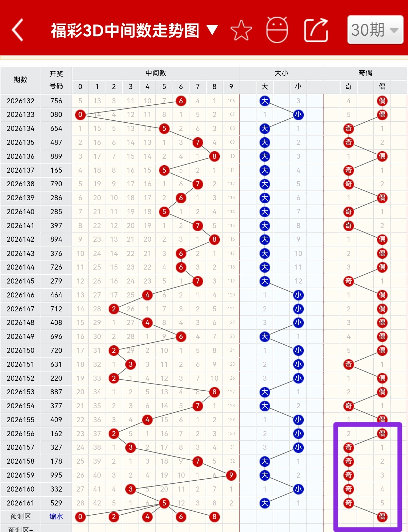The height and width of the screenshot is (532, 408).
Task: Open the 30期 period dropdown
Action: (375, 30)
